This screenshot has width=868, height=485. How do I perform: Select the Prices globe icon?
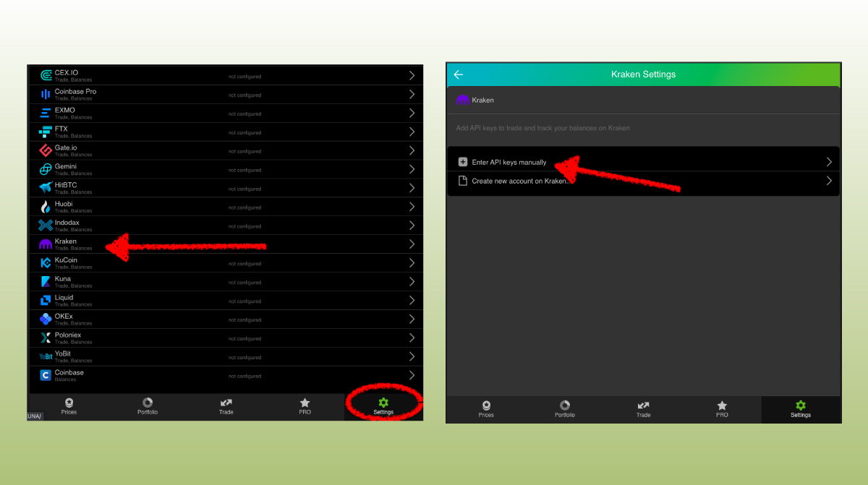point(69,405)
